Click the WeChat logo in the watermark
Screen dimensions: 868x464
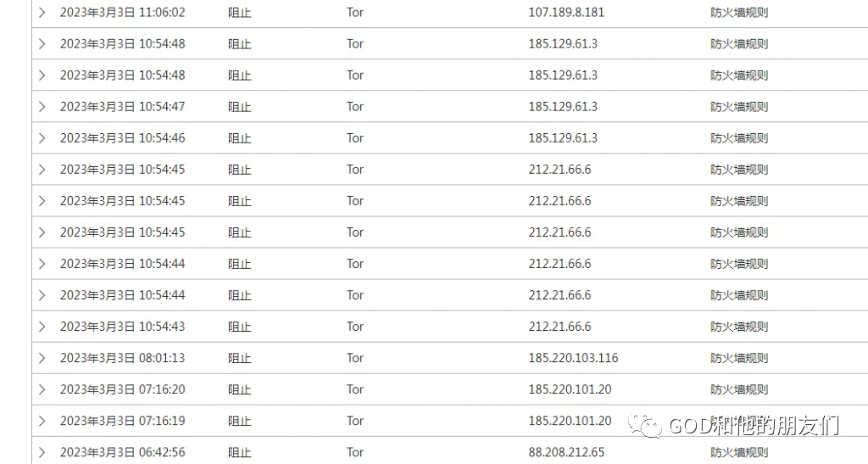[650, 425]
